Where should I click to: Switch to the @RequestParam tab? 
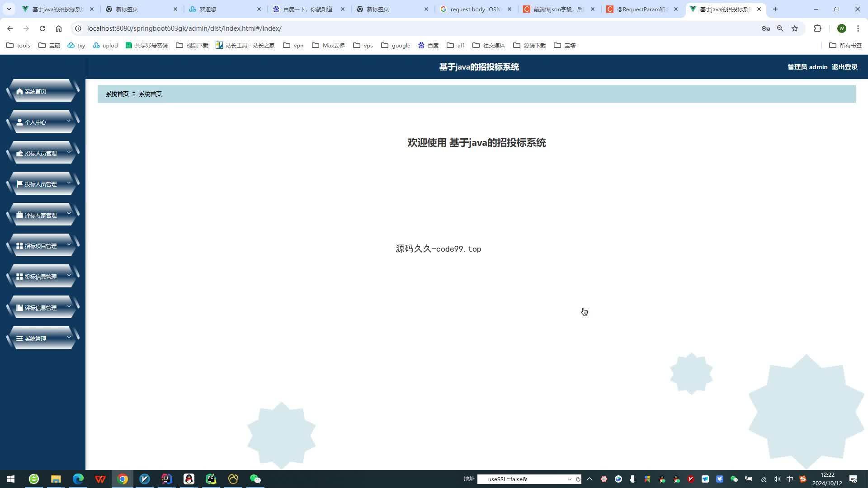pyautogui.click(x=642, y=9)
